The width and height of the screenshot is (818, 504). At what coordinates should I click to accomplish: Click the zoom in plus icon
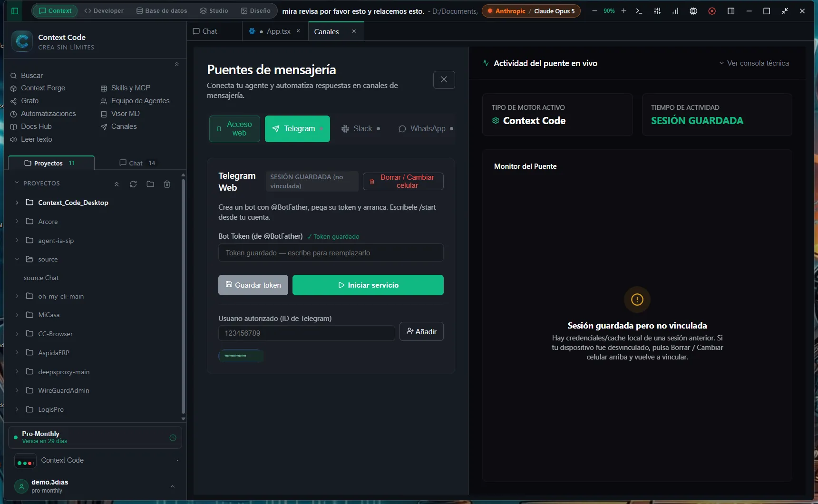(623, 11)
